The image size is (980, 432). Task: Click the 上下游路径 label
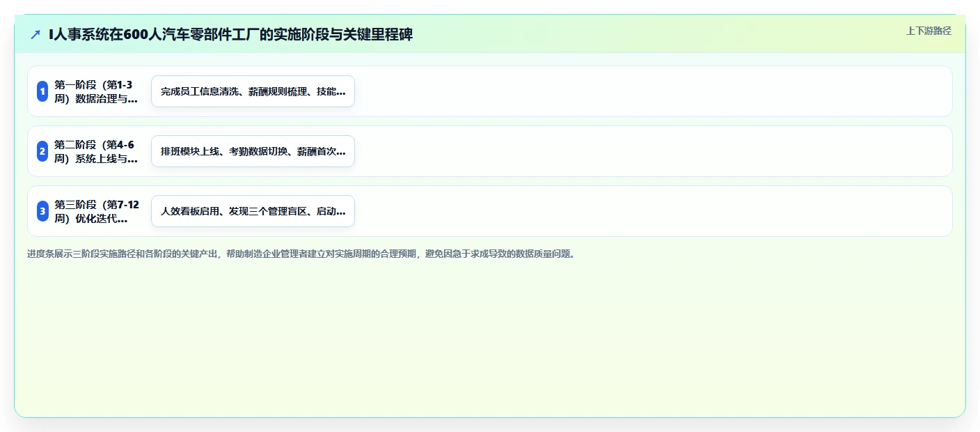click(x=928, y=31)
